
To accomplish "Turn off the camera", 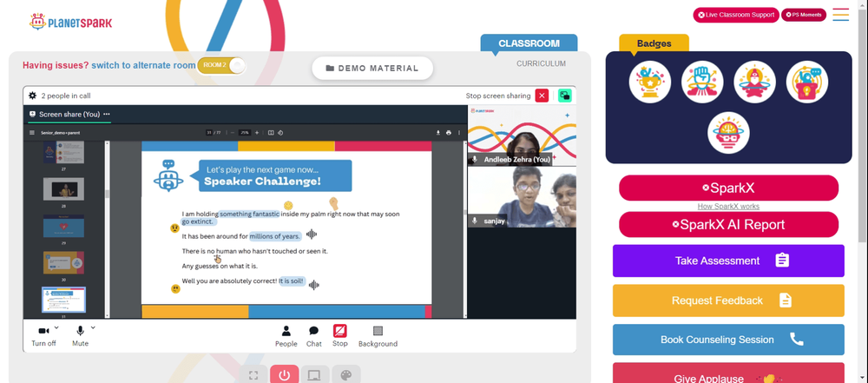I will click(x=43, y=336).
